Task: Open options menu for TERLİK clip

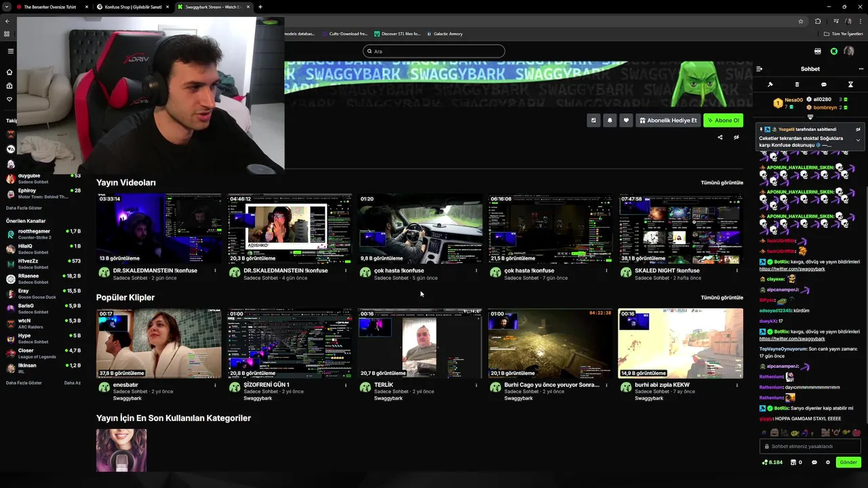Action: pyautogui.click(x=476, y=385)
